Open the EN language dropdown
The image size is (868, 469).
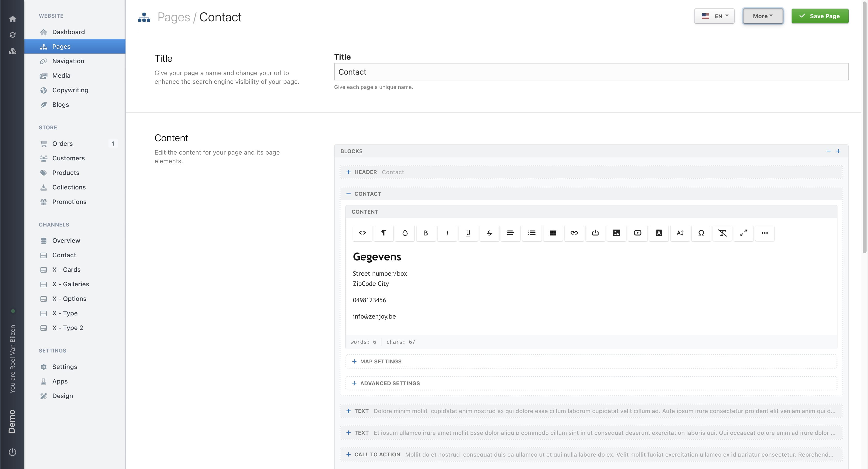click(714, 16)
